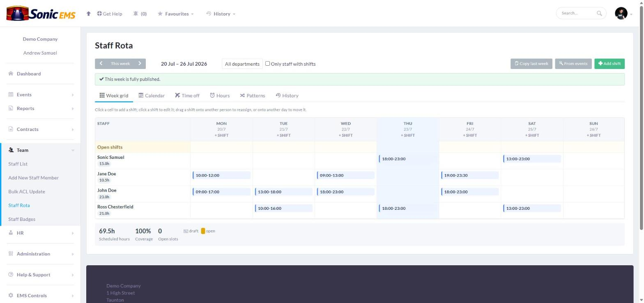Click the yellow open legend swatch
The image size is (644, 303).
(x=203, y=231)
